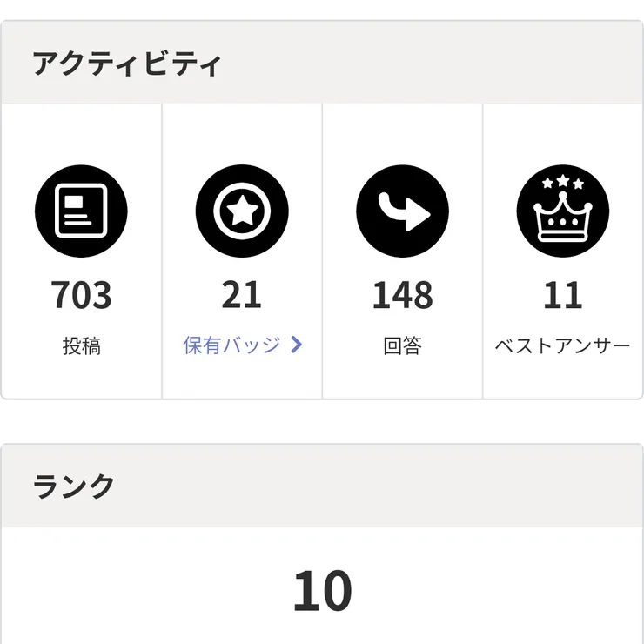Expand badges via chevron arrow
This screenshot has width=644, height=644.
(x=297, y=345)
